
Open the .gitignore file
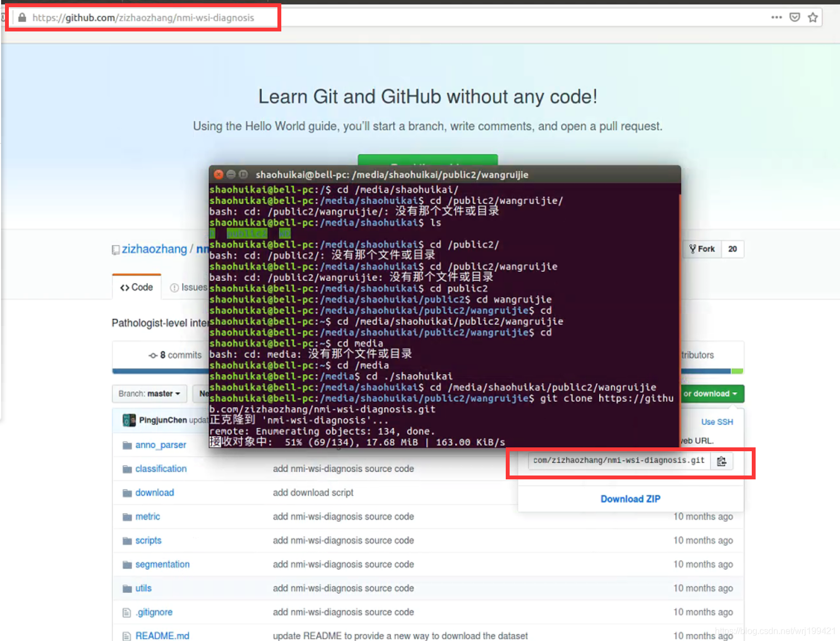[154, 612]
